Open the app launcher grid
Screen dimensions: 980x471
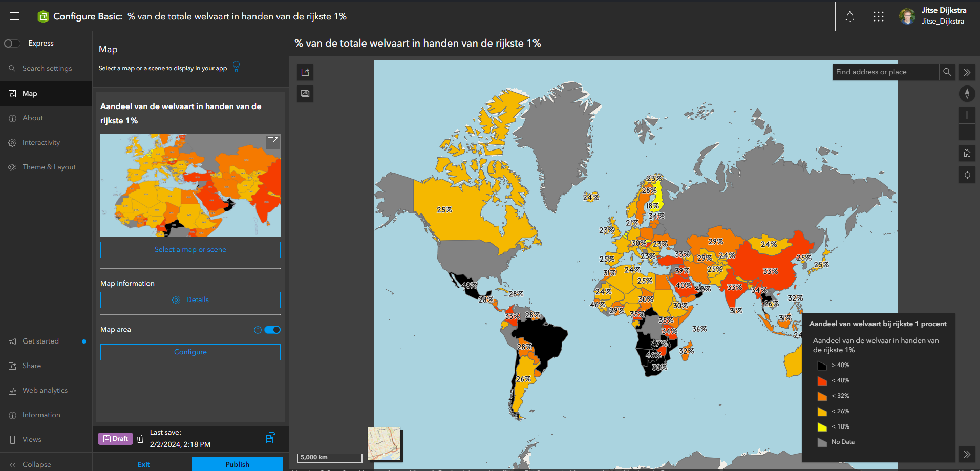(879, 17)
